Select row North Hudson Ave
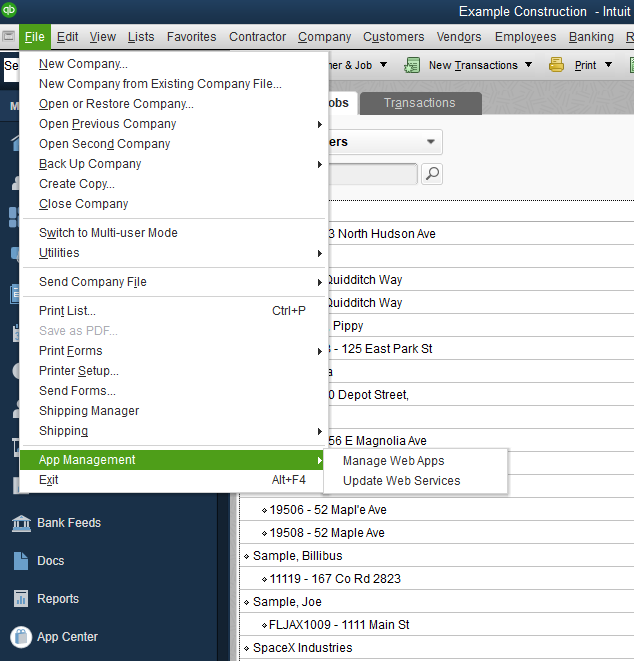Viewport: 634px width, 661px height. [481, 234]
